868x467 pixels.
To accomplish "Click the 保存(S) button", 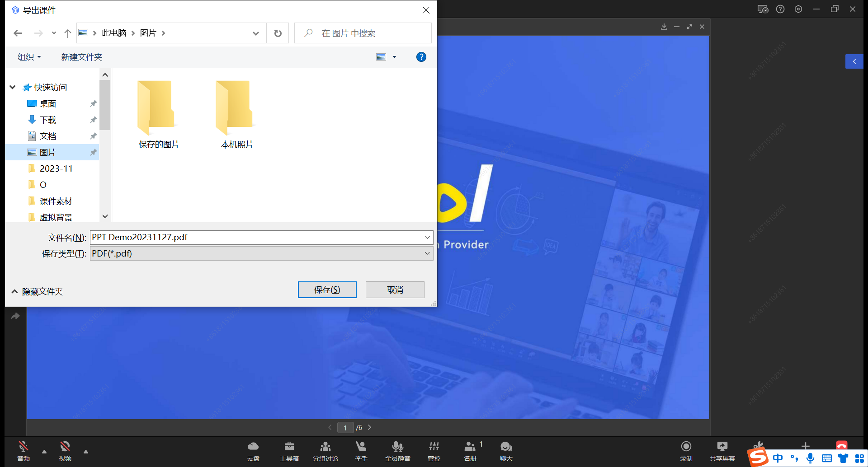I will pos(327,290).
